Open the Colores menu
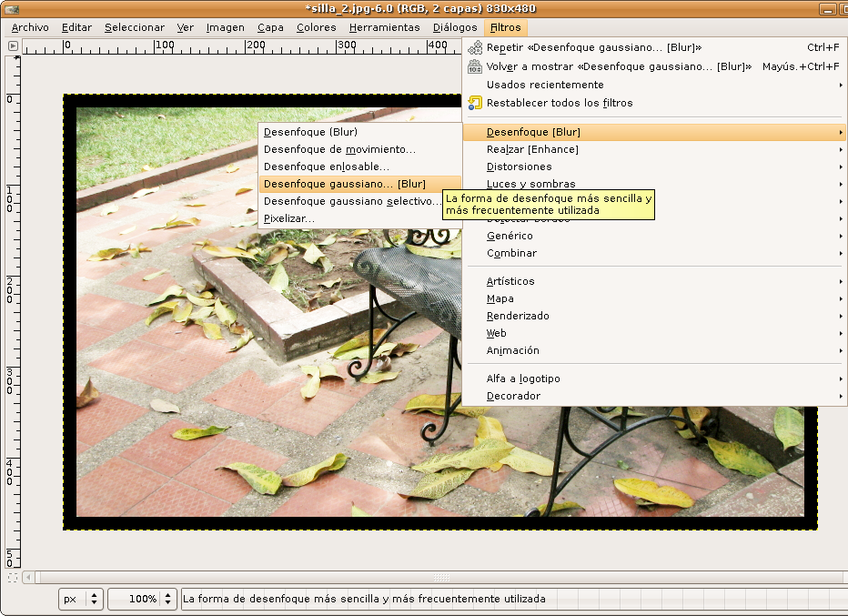848x616 pixels. click(x=317, y=27)
